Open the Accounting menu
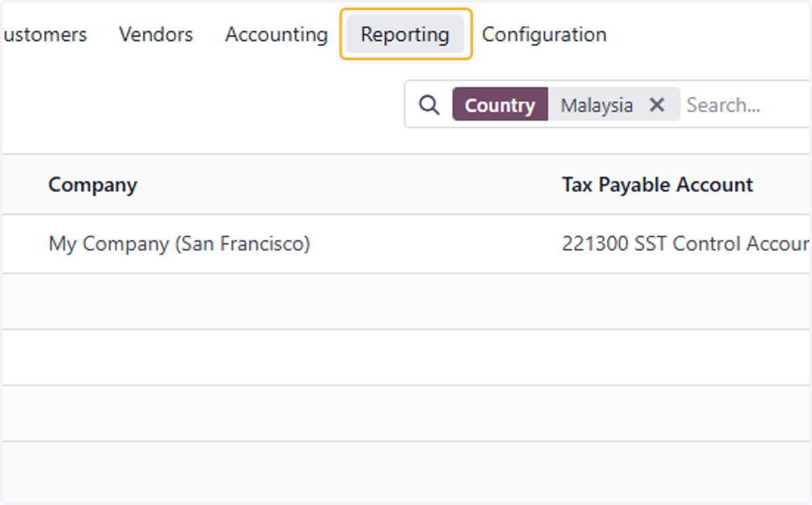The image size is (812, 505). (x=276, y=35)
